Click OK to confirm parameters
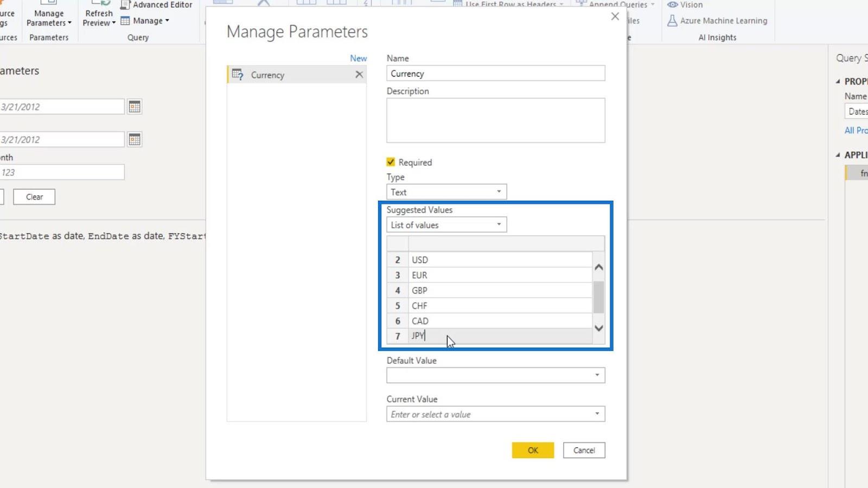Image resolution: width=868 pixels, height=488 pixels. click(x=533, y=450)
